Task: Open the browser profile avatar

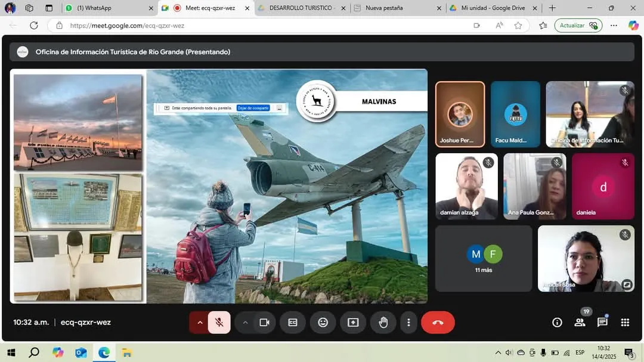Action: pyautogui.click(x=10, y=8)
